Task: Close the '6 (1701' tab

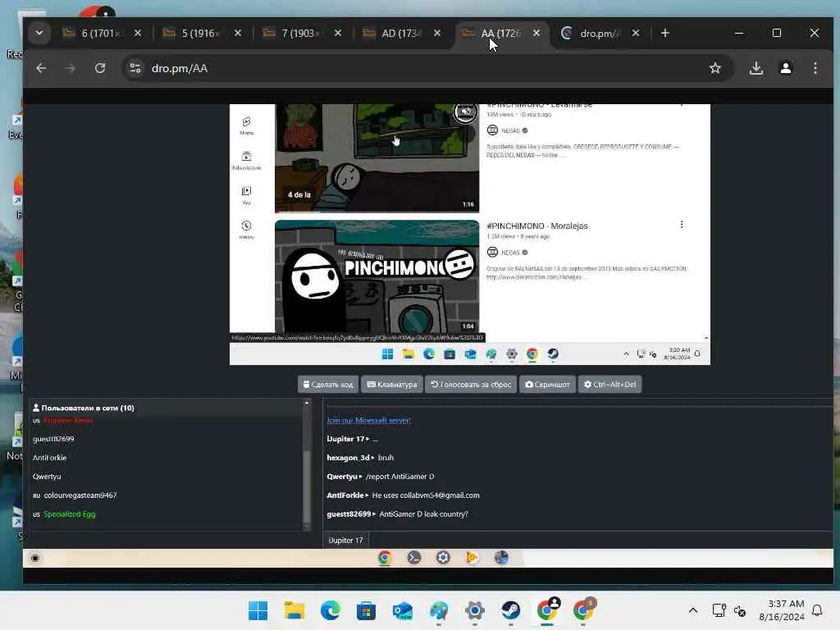Action: [x=138, y=33]
